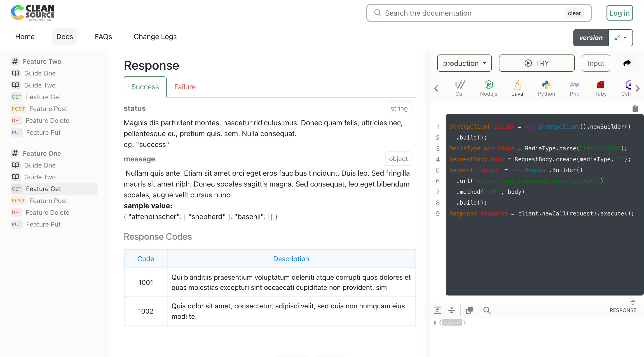Collapse all nodes in response viewer
644x357 pixels.
point(452,310)
